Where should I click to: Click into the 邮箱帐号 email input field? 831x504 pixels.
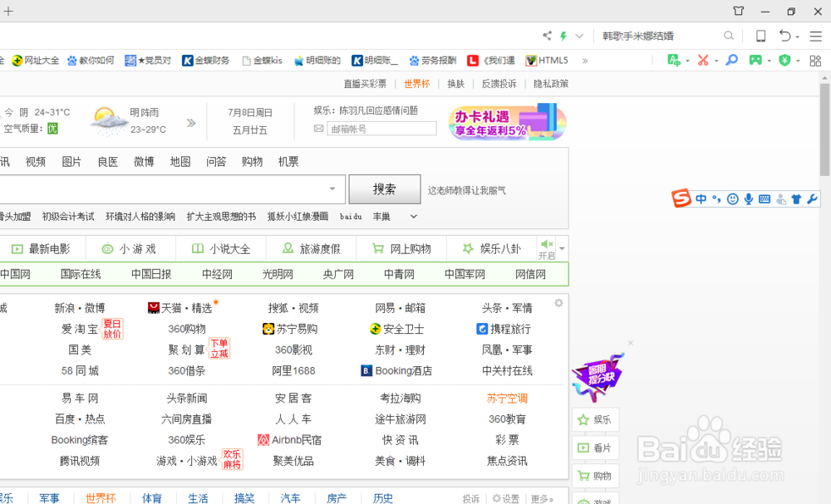click(381, 129)
